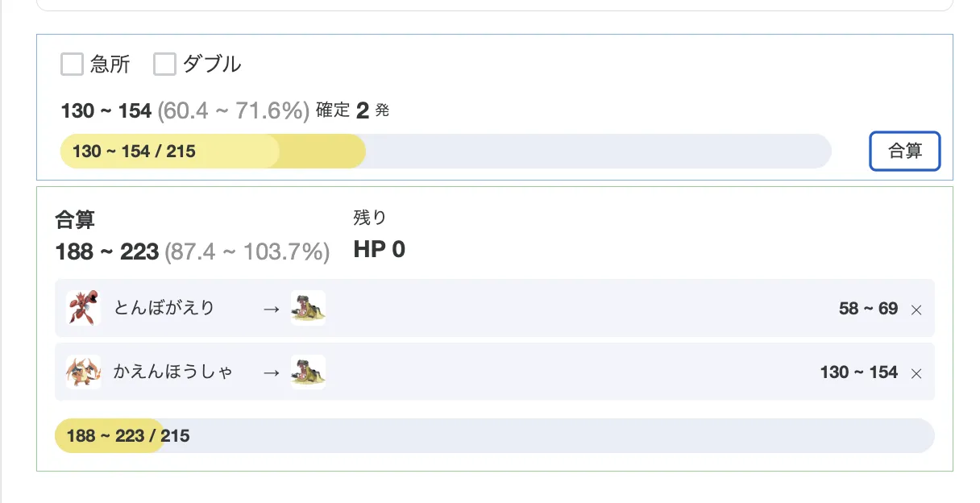This screenshot has width=980, height=503.
Task: Click the 130 ~ 154 / 215 damage bar
Action: click(x=443, y=151)
